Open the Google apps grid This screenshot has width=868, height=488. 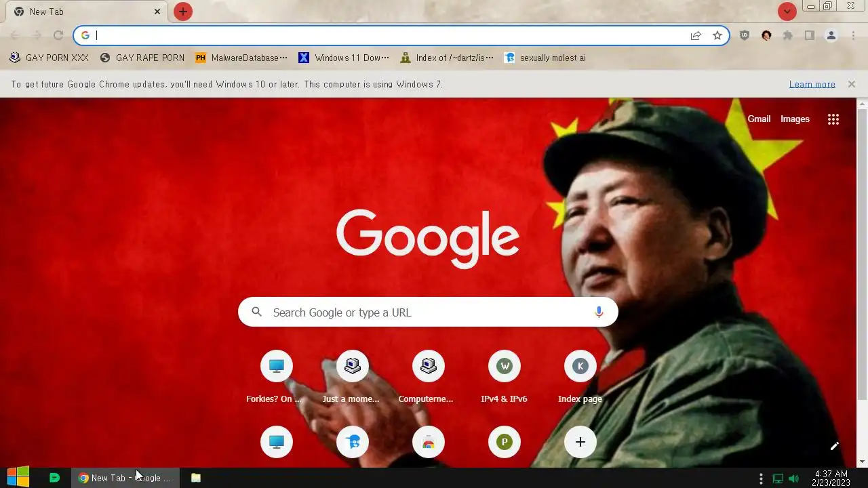833,119
